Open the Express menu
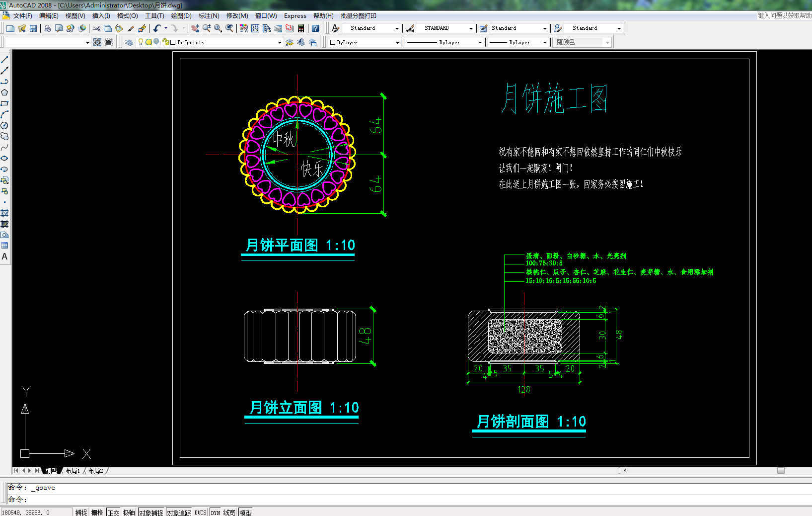812x516 pixels. point(295,16)
